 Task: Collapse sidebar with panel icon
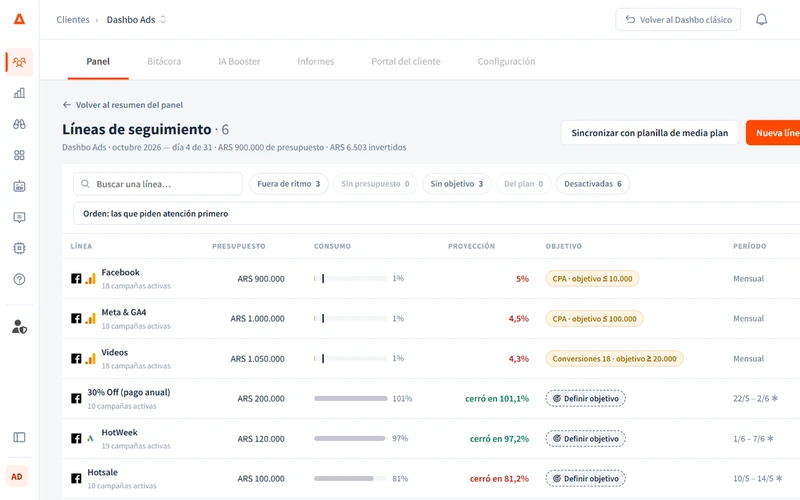coord(19,437)
